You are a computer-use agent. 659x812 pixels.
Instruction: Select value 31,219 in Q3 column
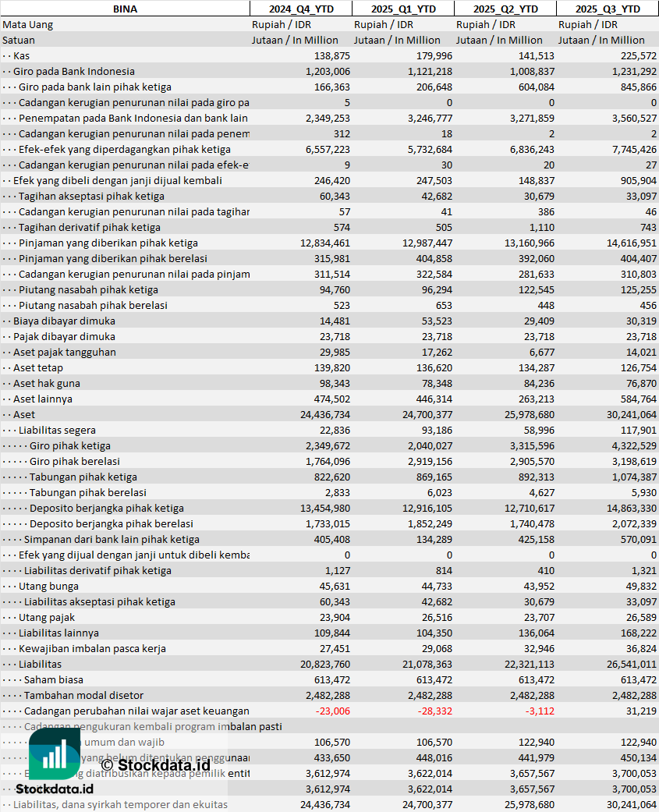click(641, 711)
